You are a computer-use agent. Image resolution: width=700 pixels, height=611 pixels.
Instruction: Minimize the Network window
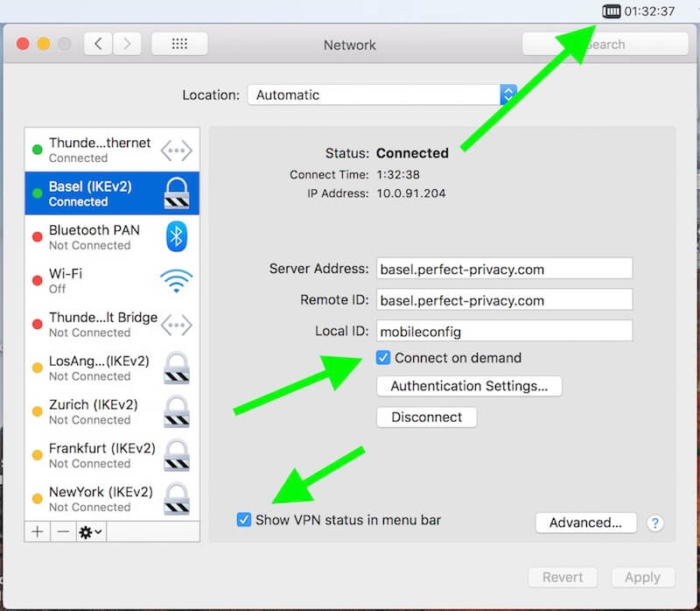tap(44, 44)
